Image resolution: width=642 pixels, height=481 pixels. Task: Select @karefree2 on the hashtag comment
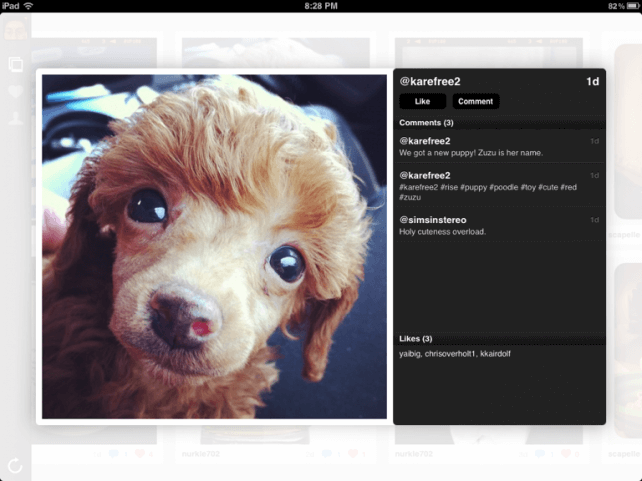coord(425,175)
